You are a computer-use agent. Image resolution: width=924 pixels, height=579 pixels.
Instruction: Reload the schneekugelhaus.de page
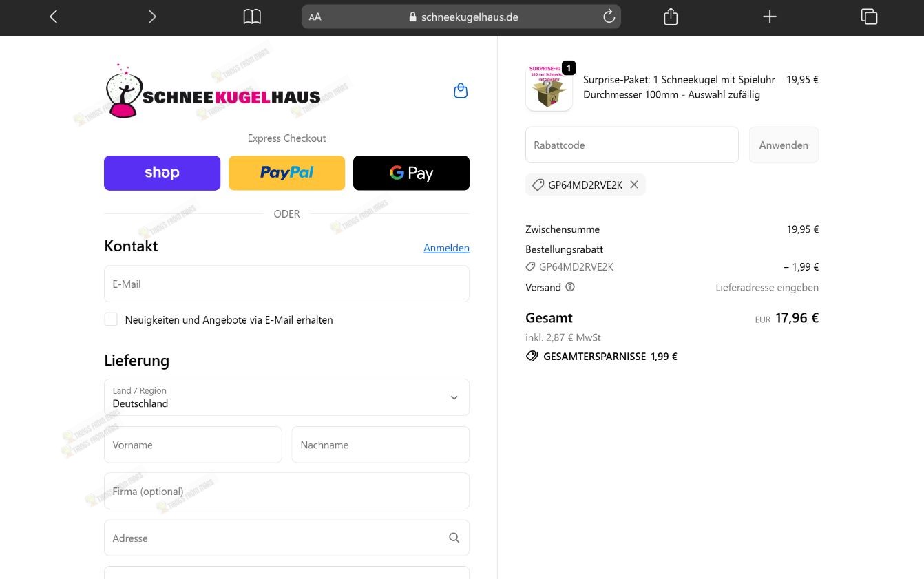tap(609, 17)
